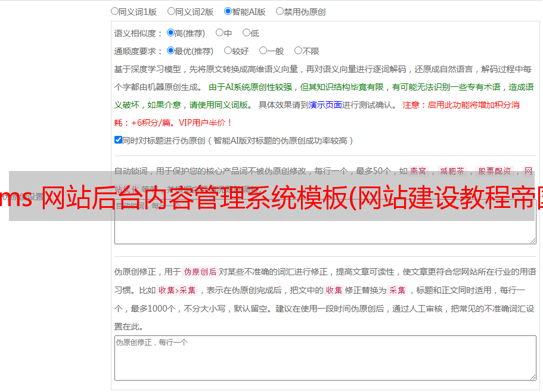Select the 同义词2版 radio option

click(x=171, y=11)
